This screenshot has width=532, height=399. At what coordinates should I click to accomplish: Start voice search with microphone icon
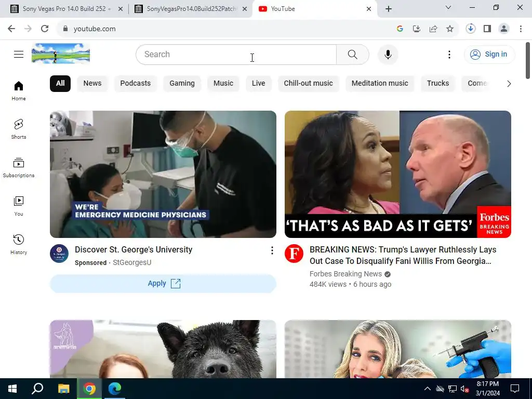pyautogui.click(x=388, y=54)
